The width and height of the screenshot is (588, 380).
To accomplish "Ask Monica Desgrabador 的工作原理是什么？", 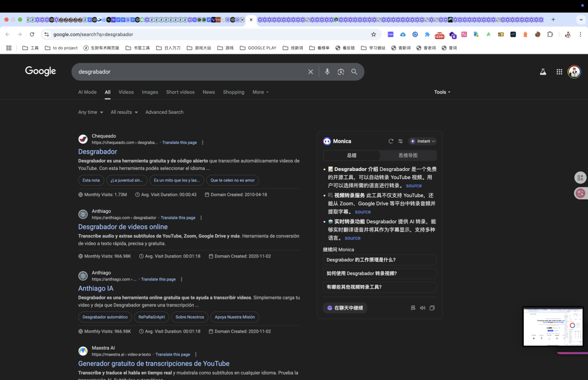I will [x=379, y=260].
